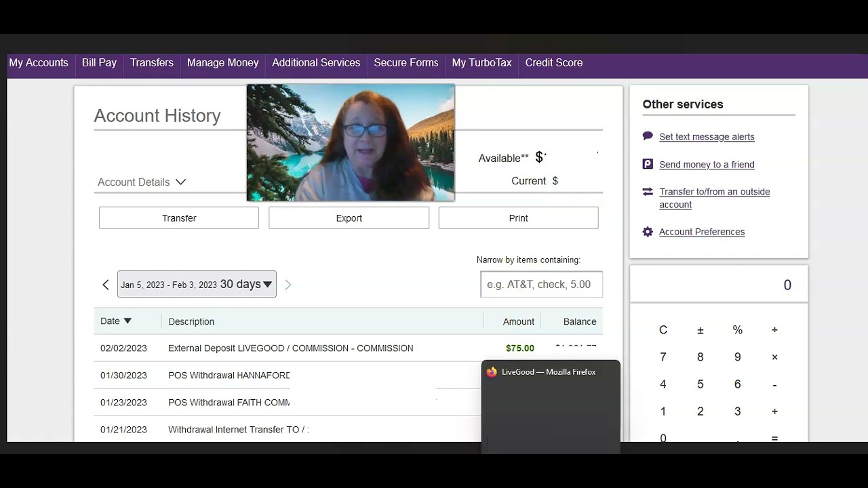Open the 30 days date range dropdown

(x=197, y=284)
